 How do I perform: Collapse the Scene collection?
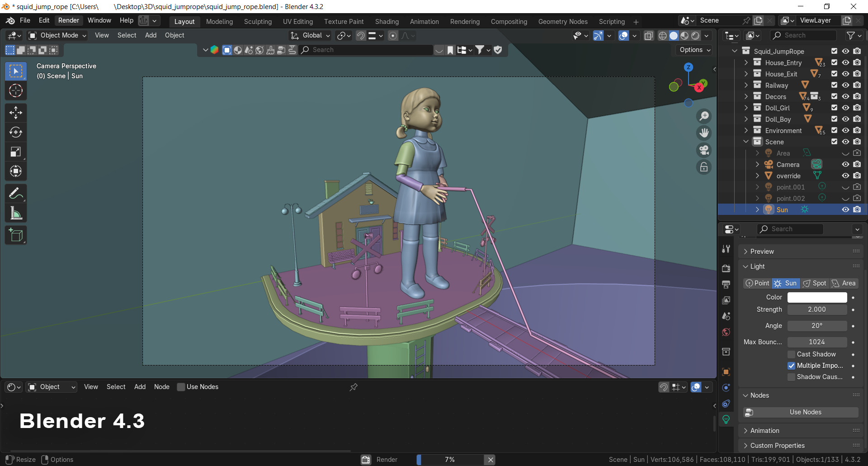[x=746, y=142]
